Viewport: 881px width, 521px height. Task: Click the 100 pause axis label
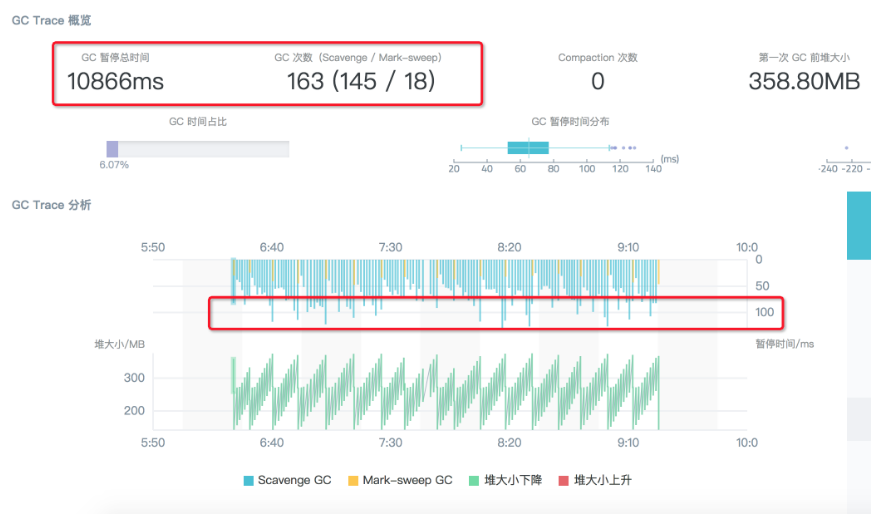pos(764,312)
